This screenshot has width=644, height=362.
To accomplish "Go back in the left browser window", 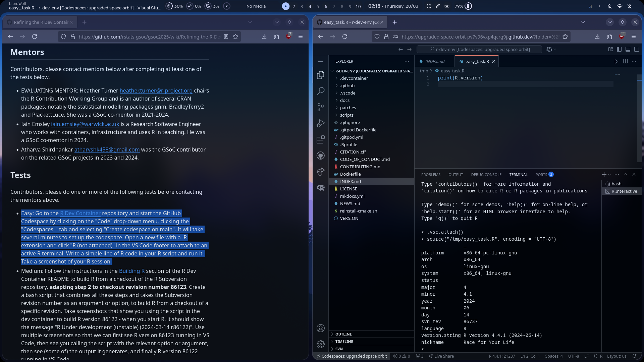I will point(10,37).
